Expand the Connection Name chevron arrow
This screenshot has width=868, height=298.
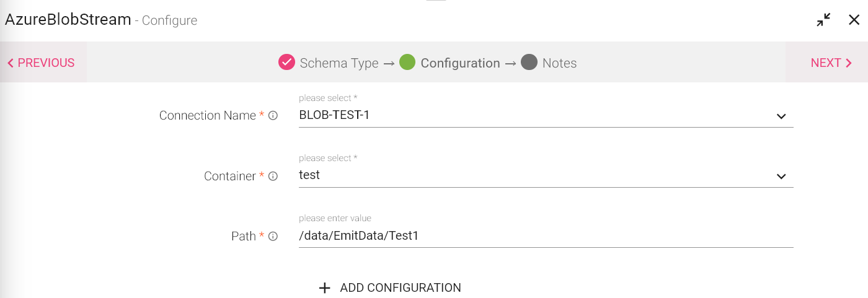pyautogui.click(x=781, y=116)
